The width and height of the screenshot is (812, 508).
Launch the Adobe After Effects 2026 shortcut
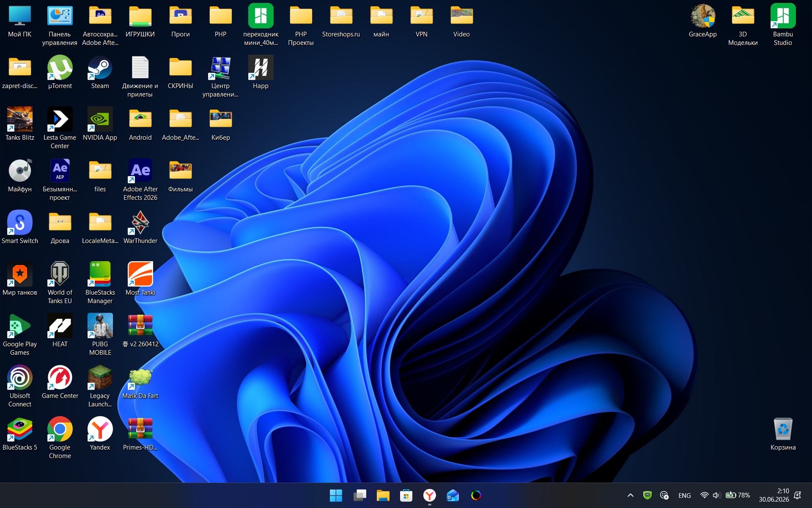[x=140, y=180]
